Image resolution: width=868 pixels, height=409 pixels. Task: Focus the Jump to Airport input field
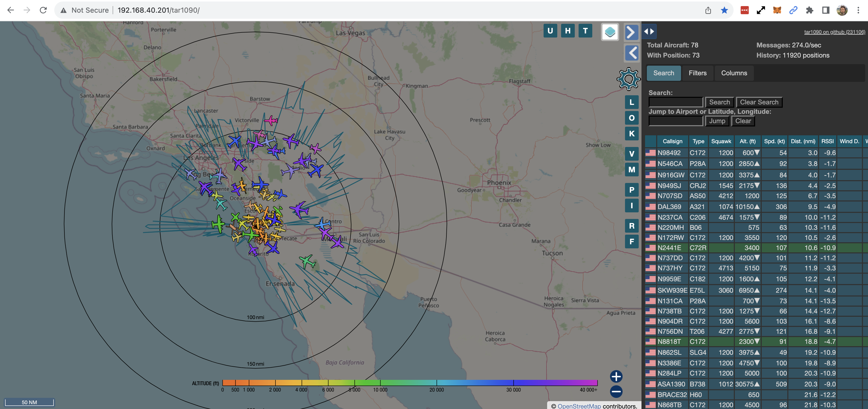pyautogui.click(x=675, y=121)
